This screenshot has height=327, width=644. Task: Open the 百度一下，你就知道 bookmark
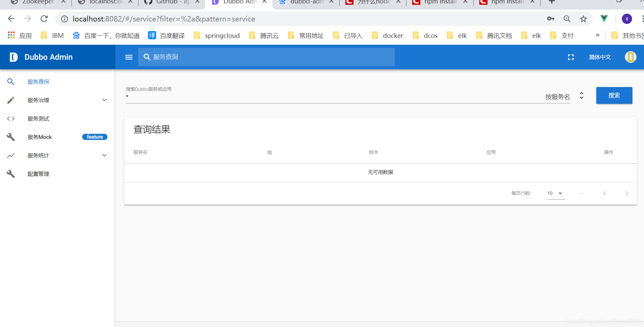click(106, 35)
